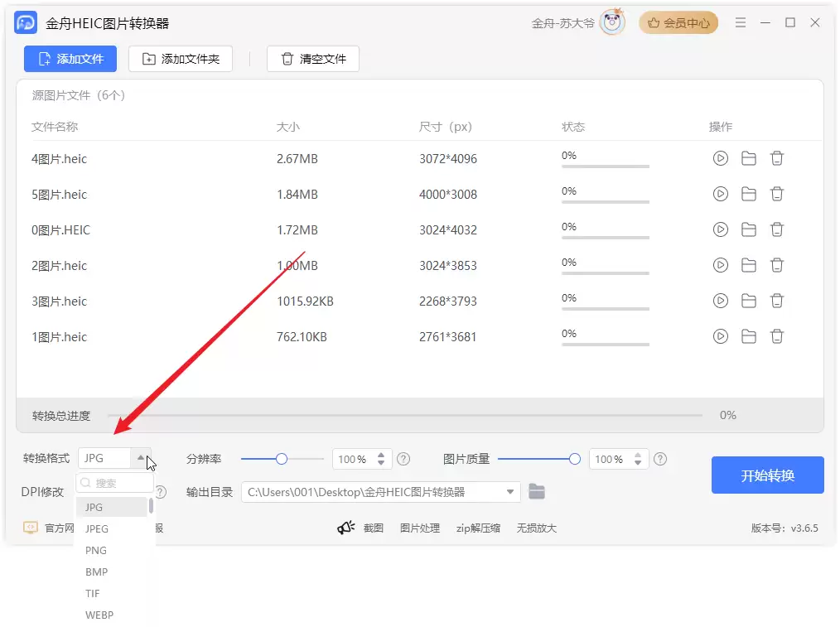Click the 添加文件 button
The height and width of the screenshot is (627, 840).
click(70, 59)
